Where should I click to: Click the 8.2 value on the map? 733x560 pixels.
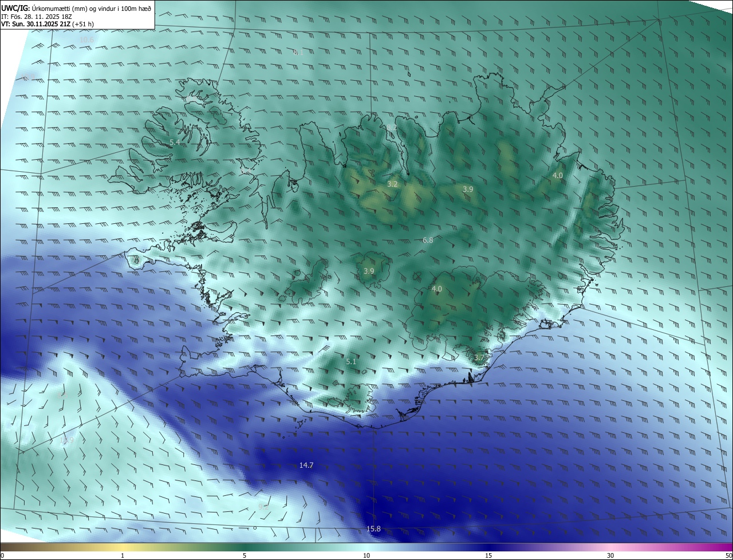click(392, 127)
